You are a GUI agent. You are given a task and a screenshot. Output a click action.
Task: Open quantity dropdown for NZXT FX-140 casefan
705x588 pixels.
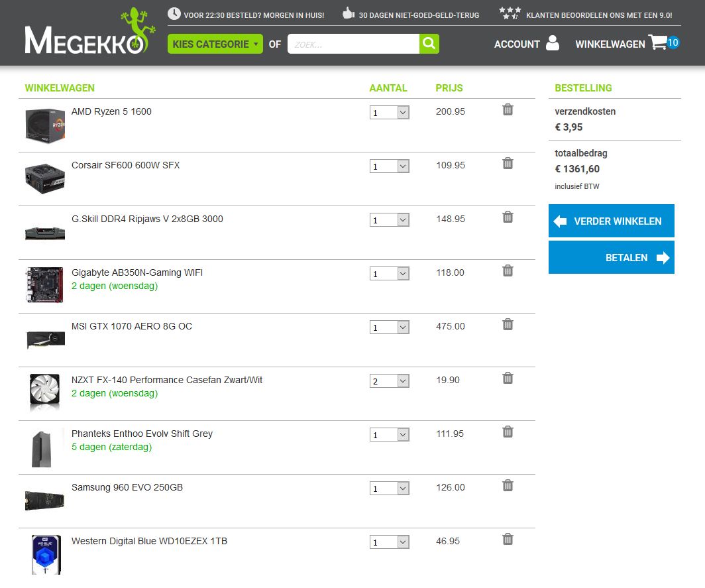pos(390,381)
